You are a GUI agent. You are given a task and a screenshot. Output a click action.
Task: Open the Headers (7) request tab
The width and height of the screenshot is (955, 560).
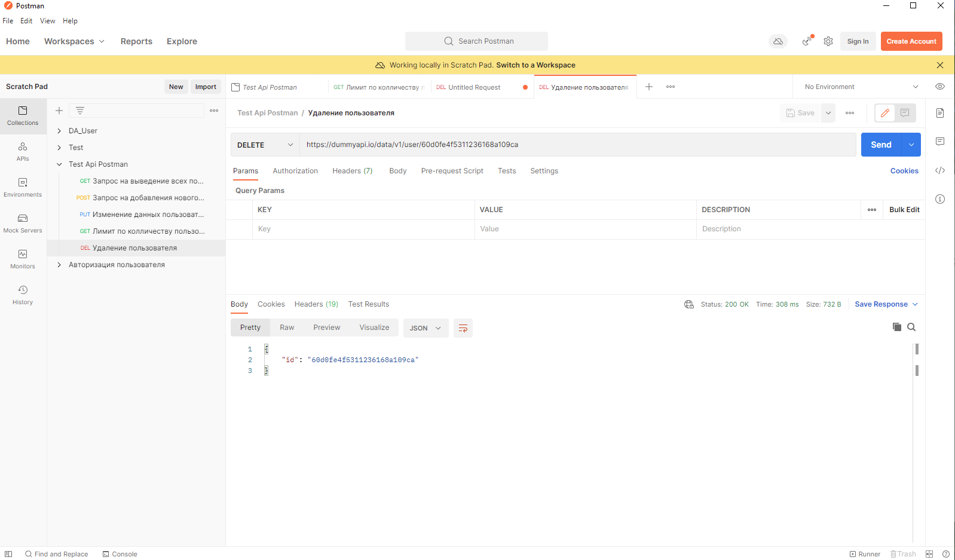click(x=353, y=171)
